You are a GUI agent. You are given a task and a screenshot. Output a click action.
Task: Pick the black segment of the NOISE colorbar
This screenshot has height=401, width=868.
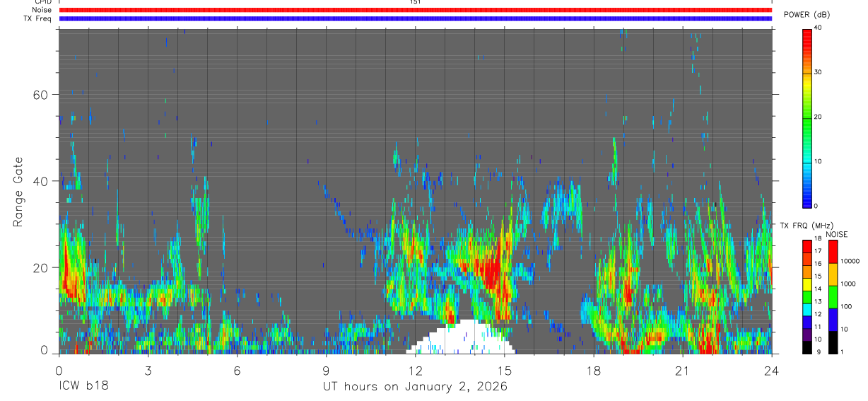coord(833,342)
